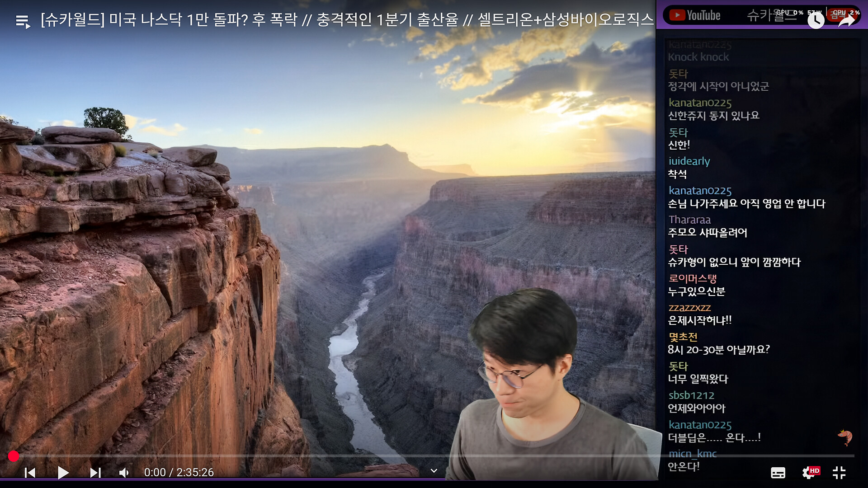This screenshot has height=488, width=868.
Task: Mute the video volume
Action: (124, 473)
